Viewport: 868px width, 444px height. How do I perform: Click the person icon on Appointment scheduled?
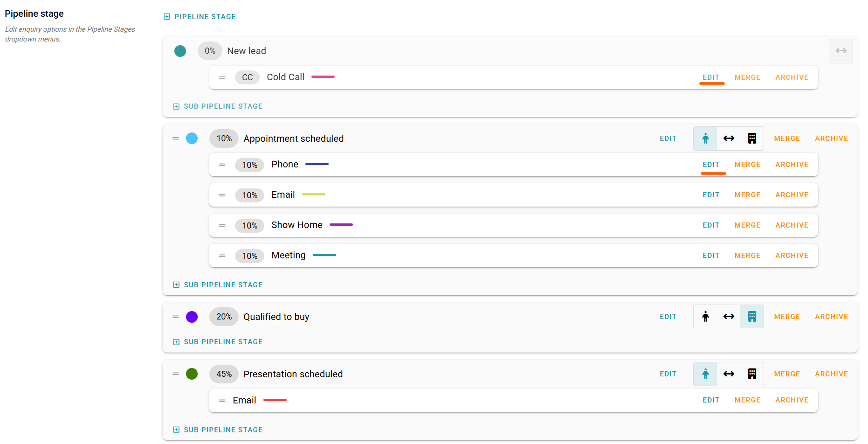[x=705, y=139]
